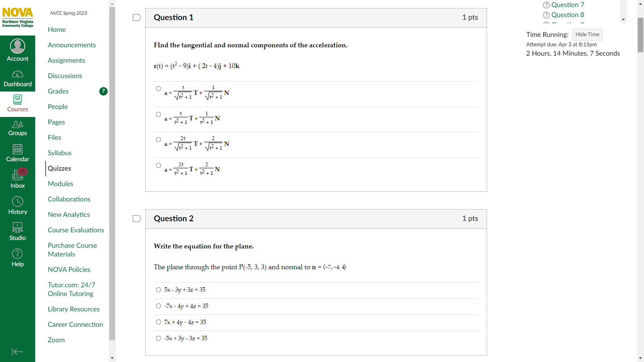Flag Question 1 with the bookmark marker
Screen dimensions: 644x362
pos(137,17)
